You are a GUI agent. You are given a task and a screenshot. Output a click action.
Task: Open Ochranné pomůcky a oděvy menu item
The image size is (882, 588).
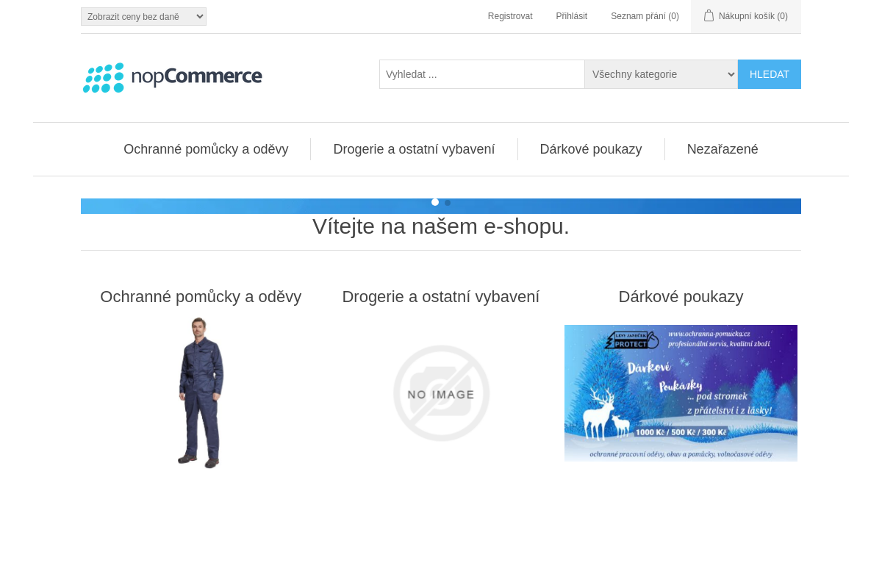(206, 149)
